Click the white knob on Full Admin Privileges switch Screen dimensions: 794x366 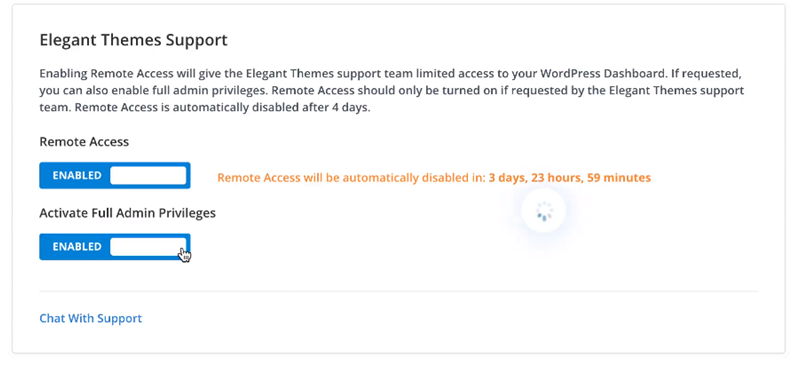(x=148, y=247)
